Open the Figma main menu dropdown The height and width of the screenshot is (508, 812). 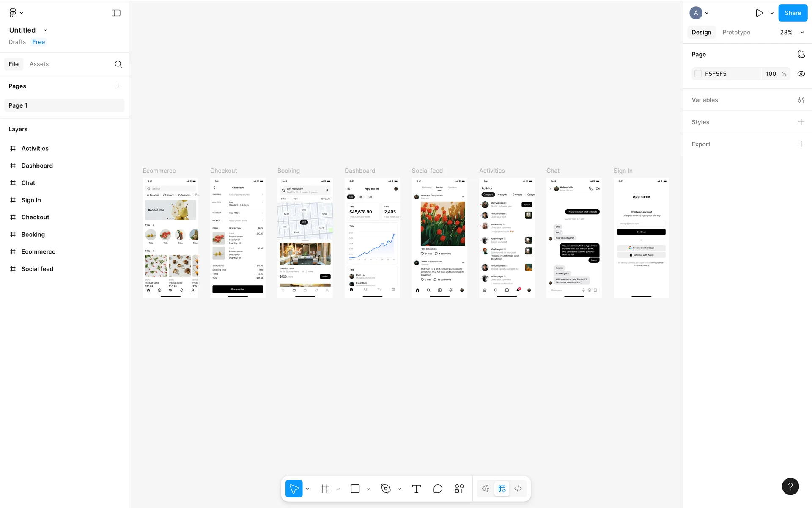(16, 13)
